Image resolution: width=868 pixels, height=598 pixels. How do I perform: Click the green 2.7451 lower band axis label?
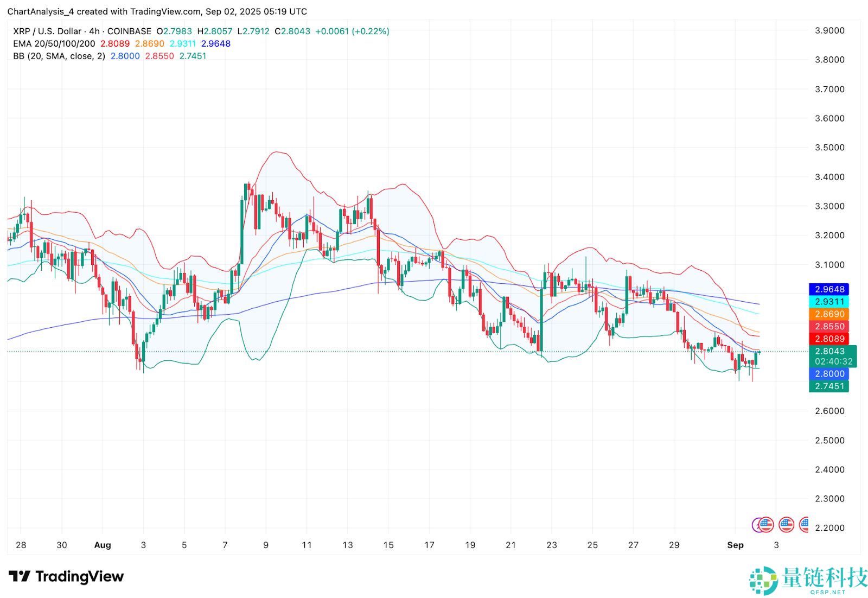pos(828,386)
